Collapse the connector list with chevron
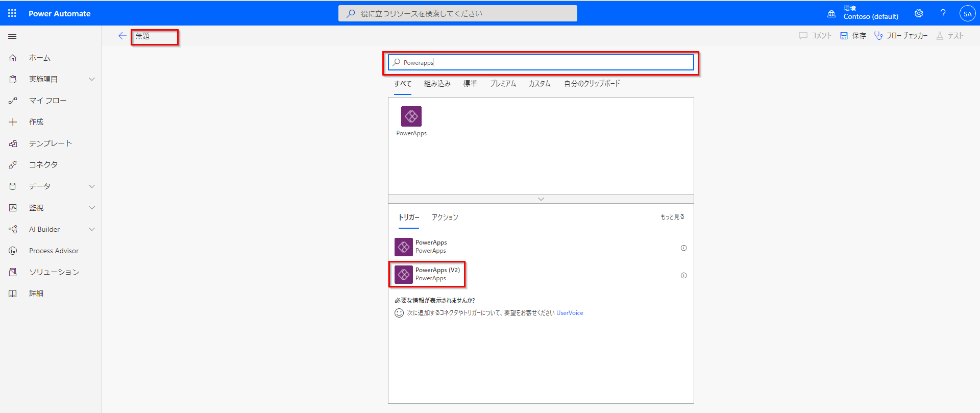Screen dimensions: 980x413 pyautogui.click(x=541, y=199)
